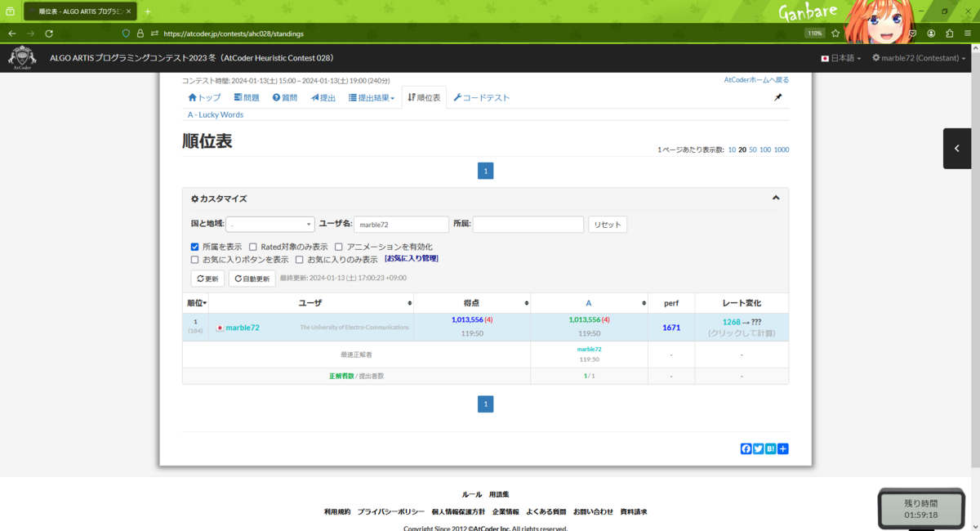The image size is (980, 531).
Task: Go to 質問 tab
Action: pyautogui.click(x=285, y=98)
